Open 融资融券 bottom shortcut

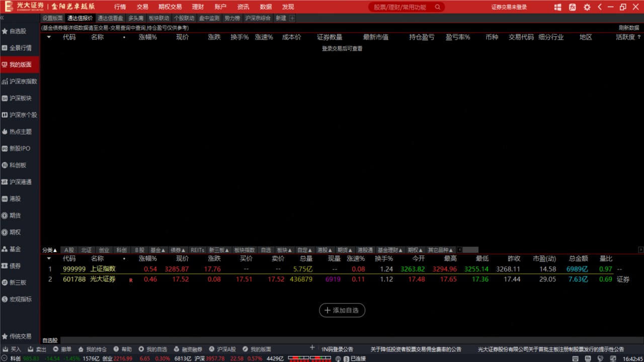188,349
